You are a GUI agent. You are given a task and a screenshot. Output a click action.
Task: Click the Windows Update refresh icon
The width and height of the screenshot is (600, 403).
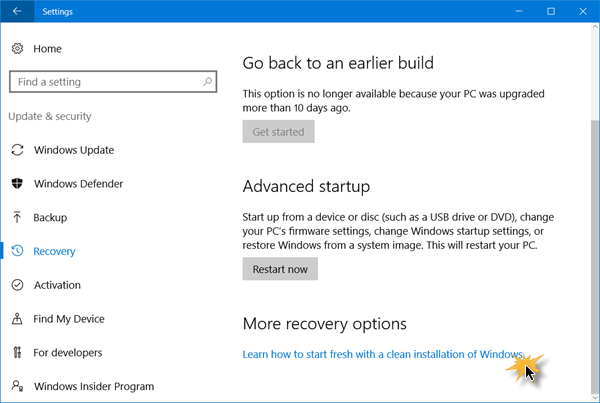tap(17, 150)
